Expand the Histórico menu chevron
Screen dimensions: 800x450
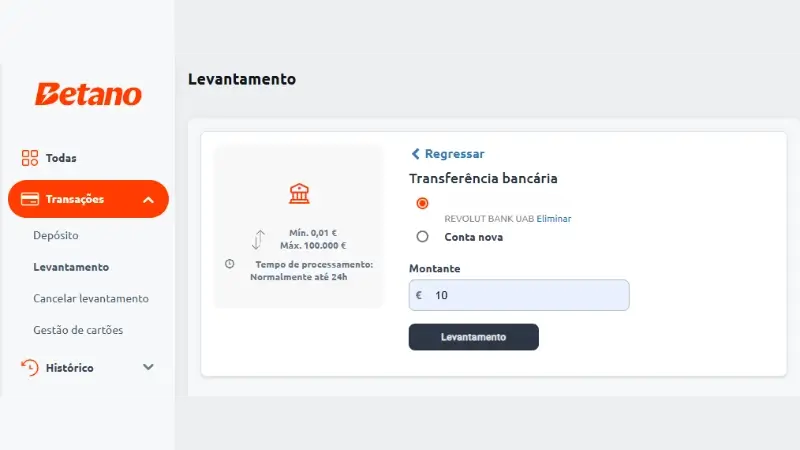(148, 367)
